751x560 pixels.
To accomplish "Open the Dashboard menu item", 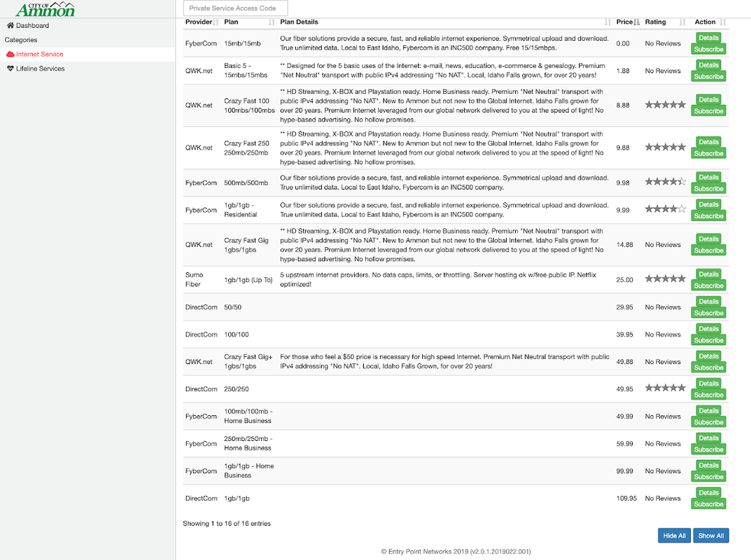I will pyautogui.click(x=32, y=26).
